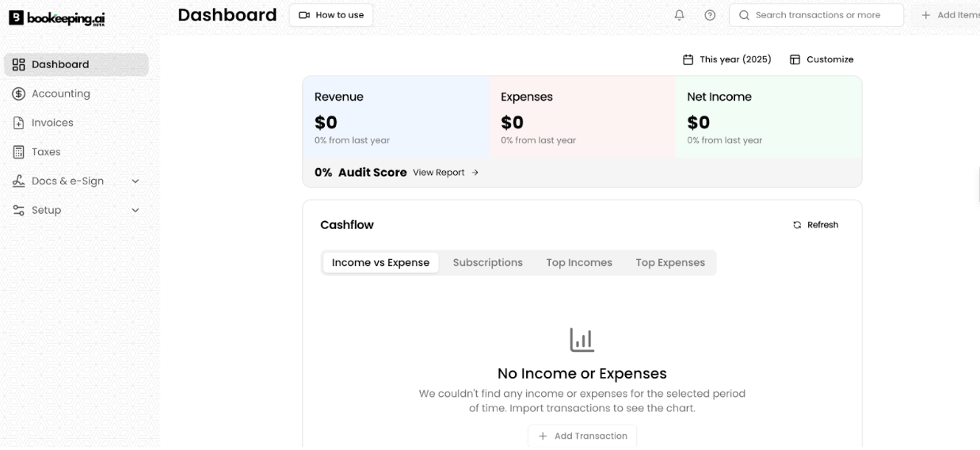The height and width of the screenshot is (450, 980).
Task: Switch to the Top Expenses tab
Action: [x=670, y=263]
